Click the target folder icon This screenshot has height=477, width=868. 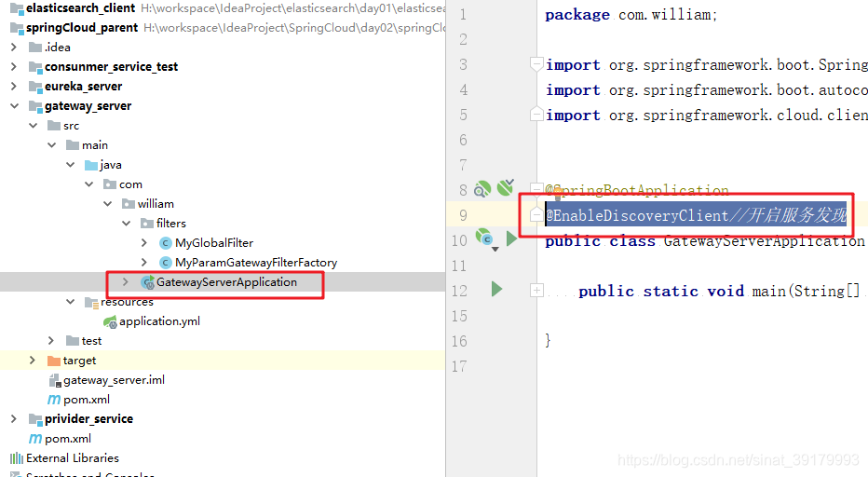(x=54, y=361)
